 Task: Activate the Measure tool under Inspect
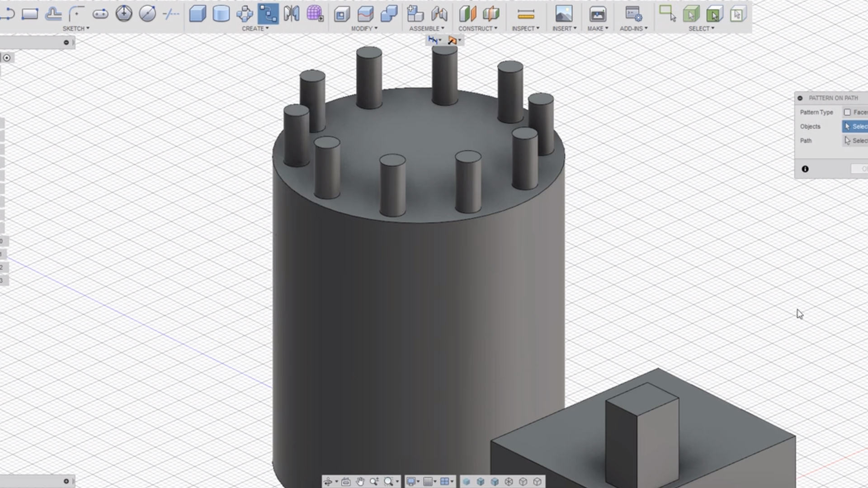coord(526,14)
